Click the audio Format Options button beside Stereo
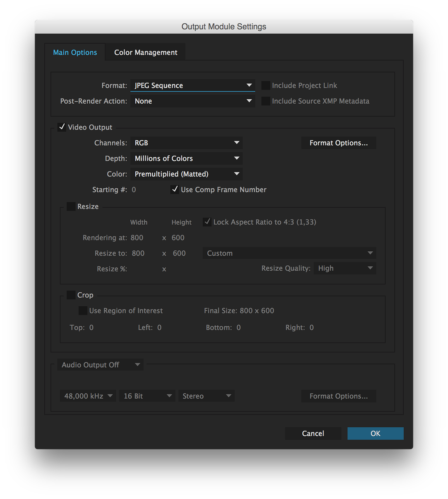This screenshot has height=499, width=448. click(x=339, y=396)
